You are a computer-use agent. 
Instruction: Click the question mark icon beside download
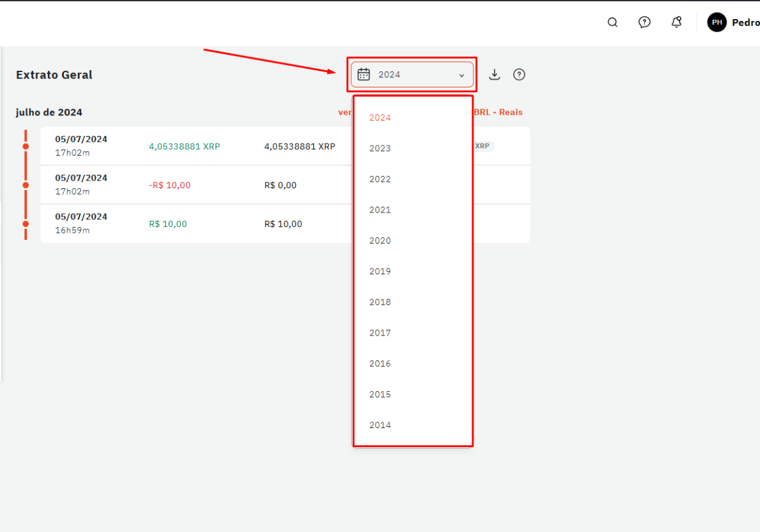[x=519, y=75]
